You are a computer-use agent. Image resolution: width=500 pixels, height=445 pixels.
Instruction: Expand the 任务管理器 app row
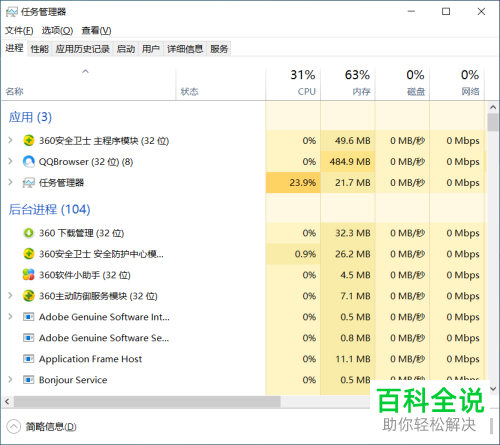point(10,182)
